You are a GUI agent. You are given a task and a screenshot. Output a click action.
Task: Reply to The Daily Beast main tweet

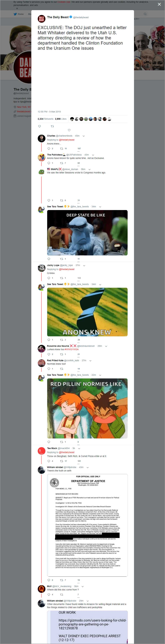[39, 126]
